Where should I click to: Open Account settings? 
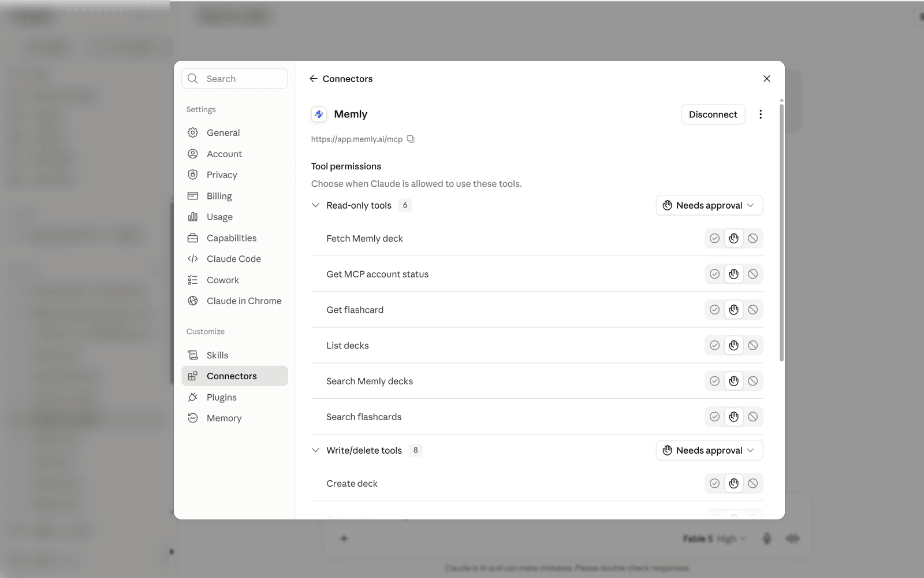click(x=234, y=154)
